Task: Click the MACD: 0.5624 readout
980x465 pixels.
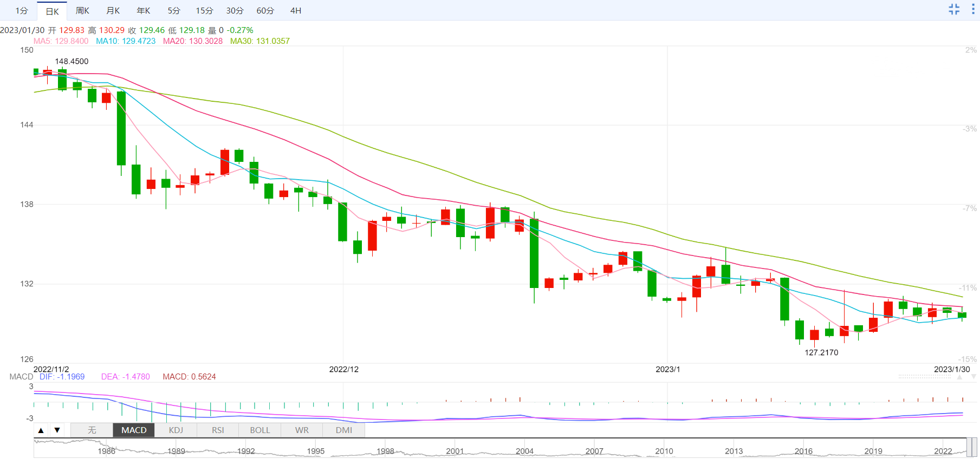Action: click(189, 377)
